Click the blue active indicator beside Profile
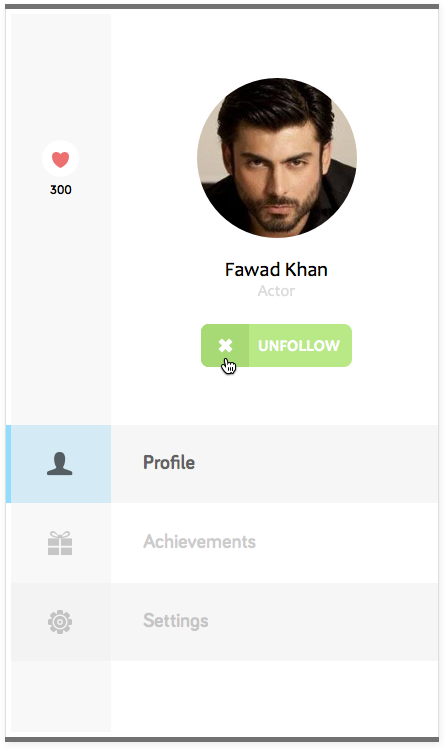The image size is (446, 750). (x=8, y=464)
